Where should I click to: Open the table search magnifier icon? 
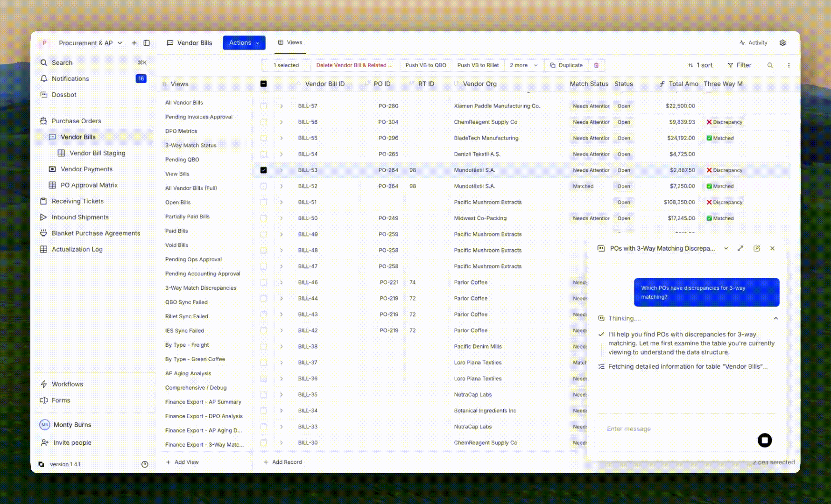pyautogui.click(x=770, y=65)
